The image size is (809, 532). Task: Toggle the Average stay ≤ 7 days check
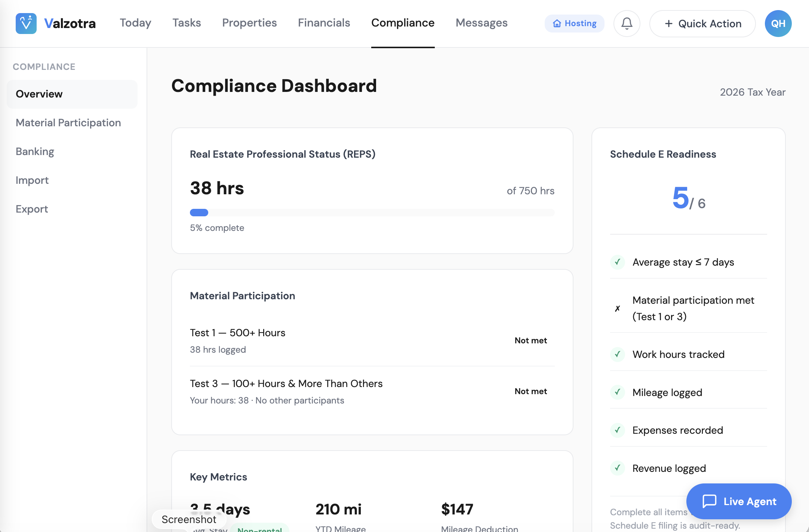click(x=617, y=262)
